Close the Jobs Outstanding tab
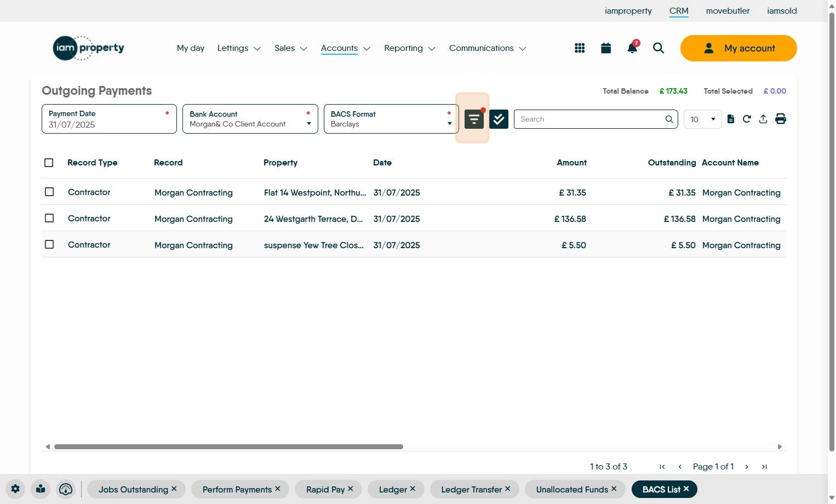This screenshot has height=504, width=836. (x=174, y=489)
